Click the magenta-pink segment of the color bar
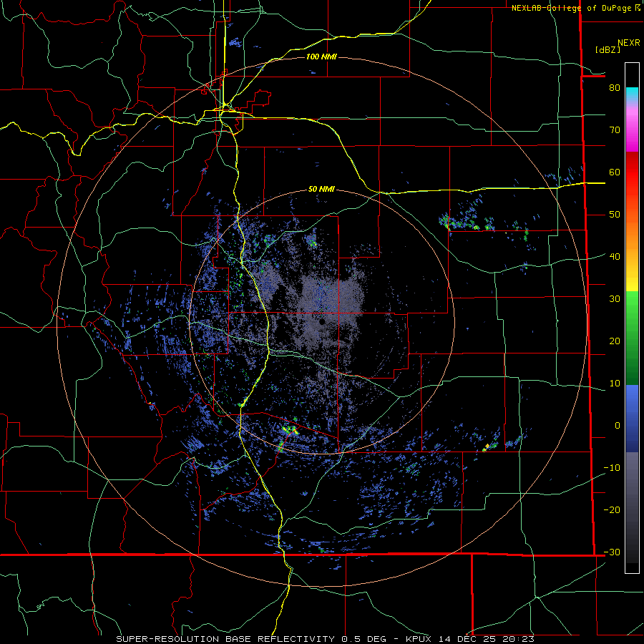This screenshot has height=644, width=644. coord(632,127)
